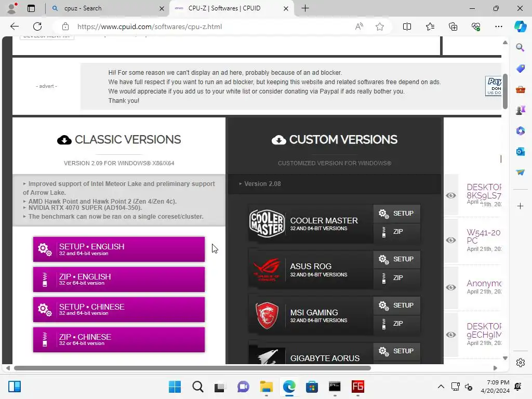Click Cooler Master SETUP button
The height and width of the screenshot is (399, 532).
point(396,214)
